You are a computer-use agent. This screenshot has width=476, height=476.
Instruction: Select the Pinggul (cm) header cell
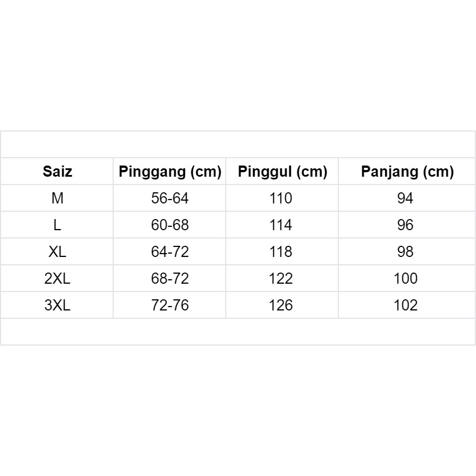coord(282,172)
